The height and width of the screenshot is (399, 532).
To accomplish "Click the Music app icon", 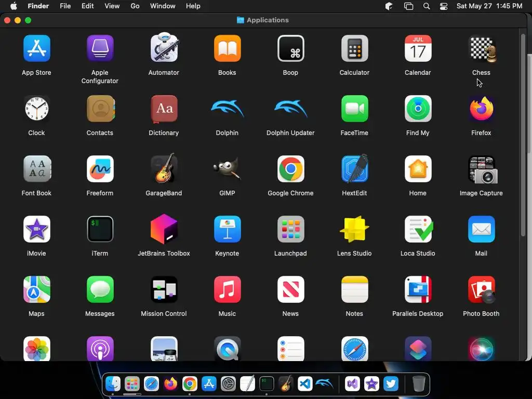I will (x=228, y=289).
